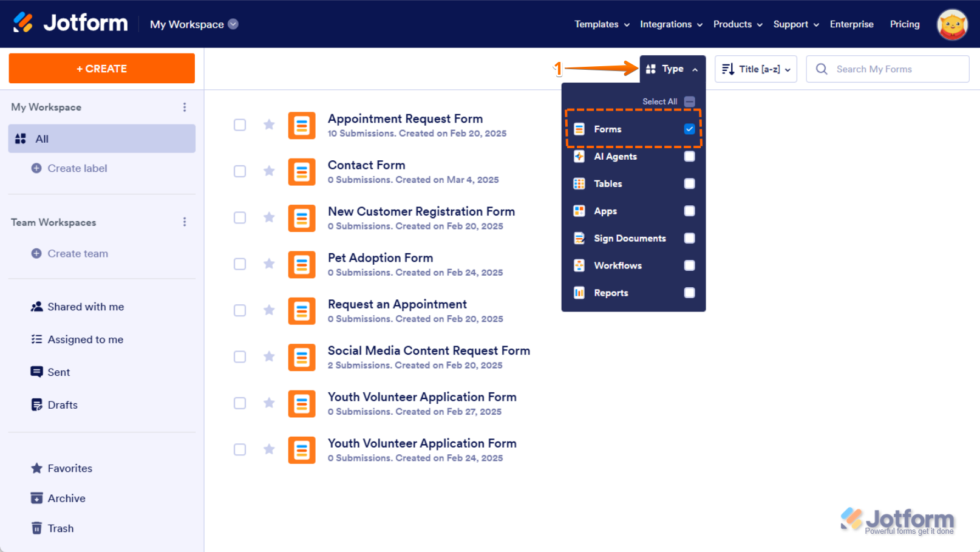Viewport: 980px width, 552px height.
Task: Click the Sign Documents icon in Type dropdown
Action: 579,238
